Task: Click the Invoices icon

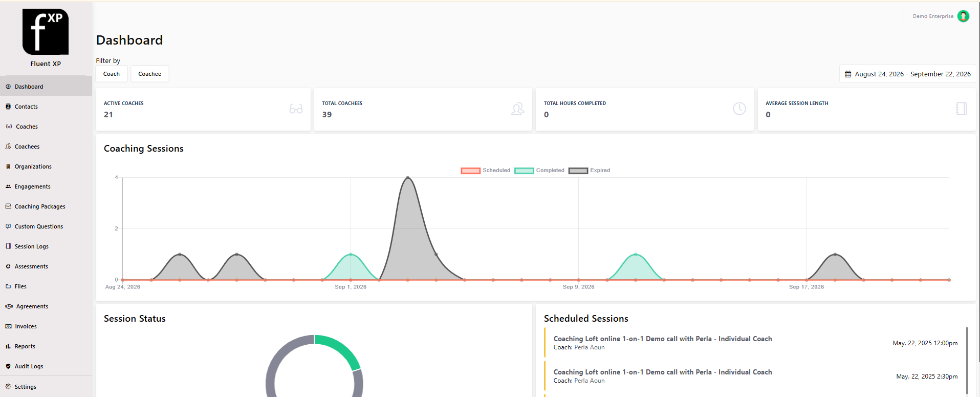Action: (x=8, y=326)
